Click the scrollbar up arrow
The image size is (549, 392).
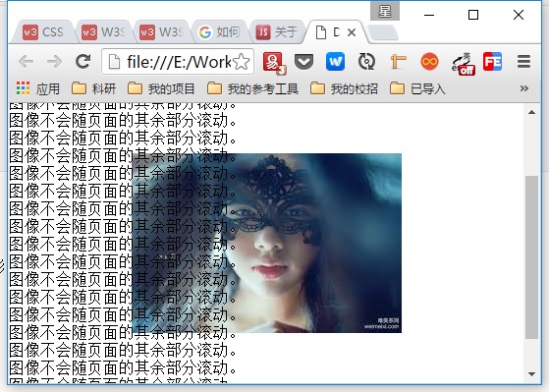532,112
